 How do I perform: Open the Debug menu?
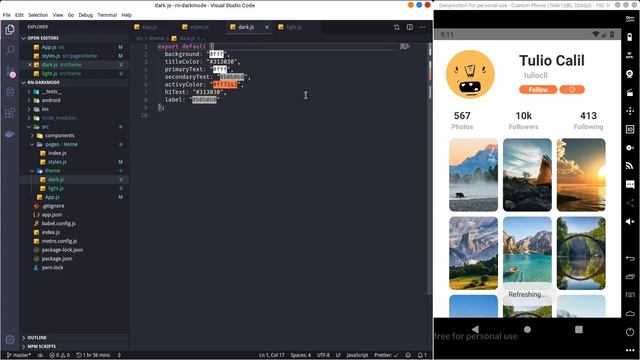click(x=85, y=15)
